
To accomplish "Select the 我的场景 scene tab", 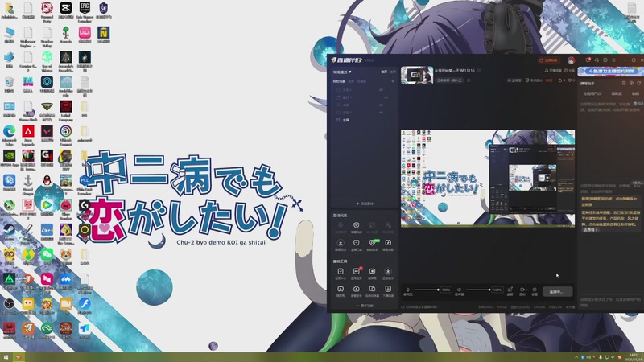I will coord(339,81).
